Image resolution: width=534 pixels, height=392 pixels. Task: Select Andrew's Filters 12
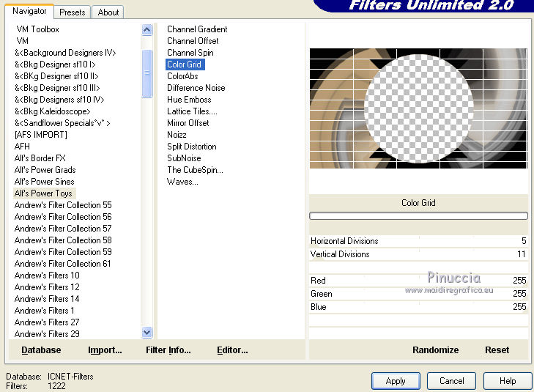[x=47, y=287]
